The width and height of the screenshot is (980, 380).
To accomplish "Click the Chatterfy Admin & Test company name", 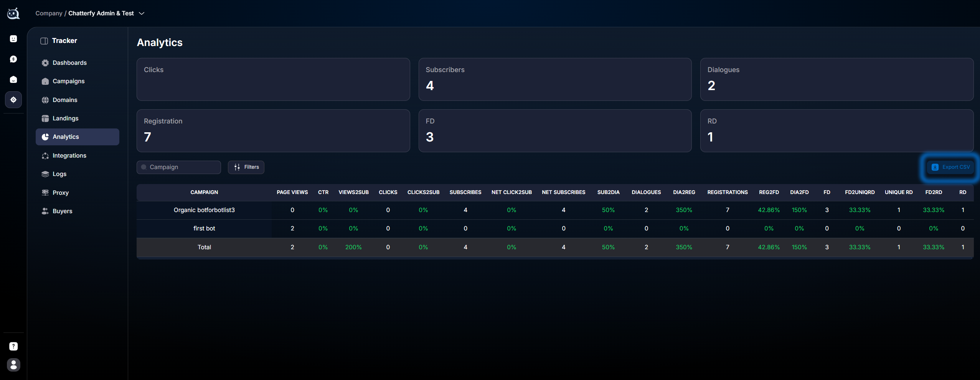I will (101, 13).
